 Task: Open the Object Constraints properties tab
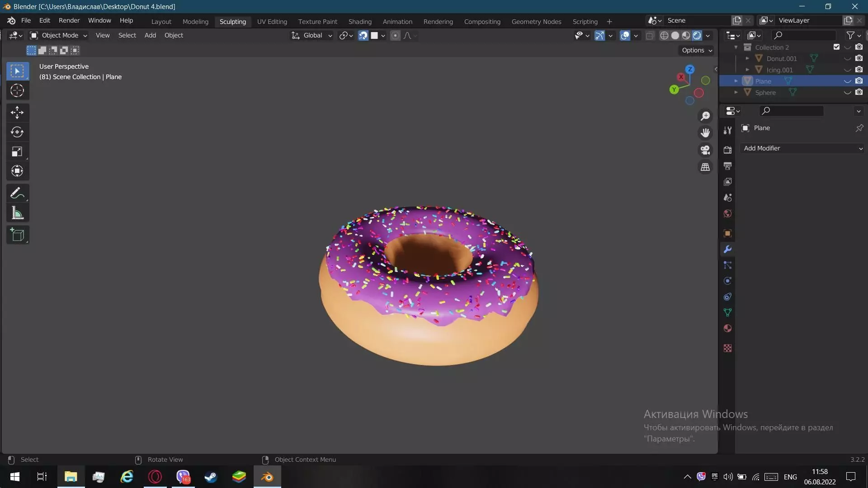click(727, 297)
